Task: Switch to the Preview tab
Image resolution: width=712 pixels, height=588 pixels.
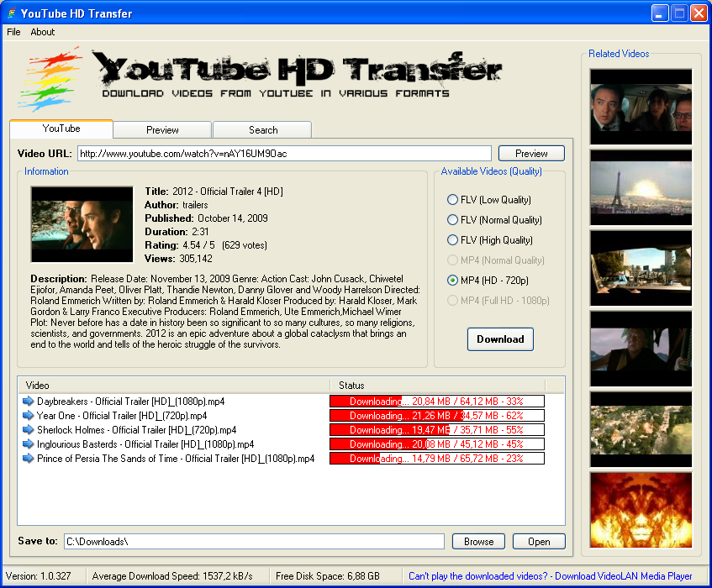Action: coord(162,129)
